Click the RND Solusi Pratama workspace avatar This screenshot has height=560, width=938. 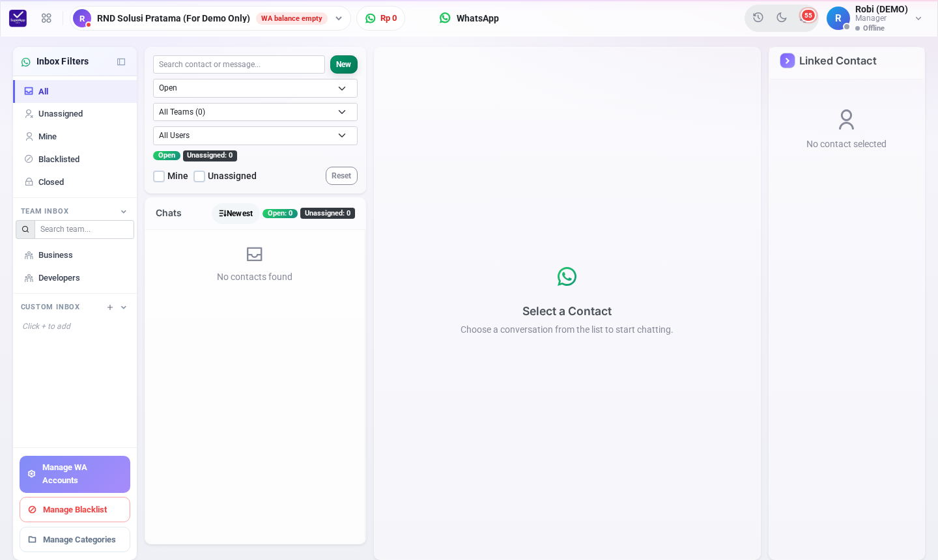coord(82,18)
